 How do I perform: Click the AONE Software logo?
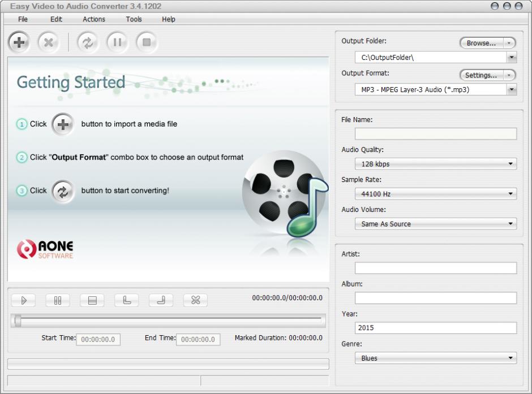pos(45,249)
